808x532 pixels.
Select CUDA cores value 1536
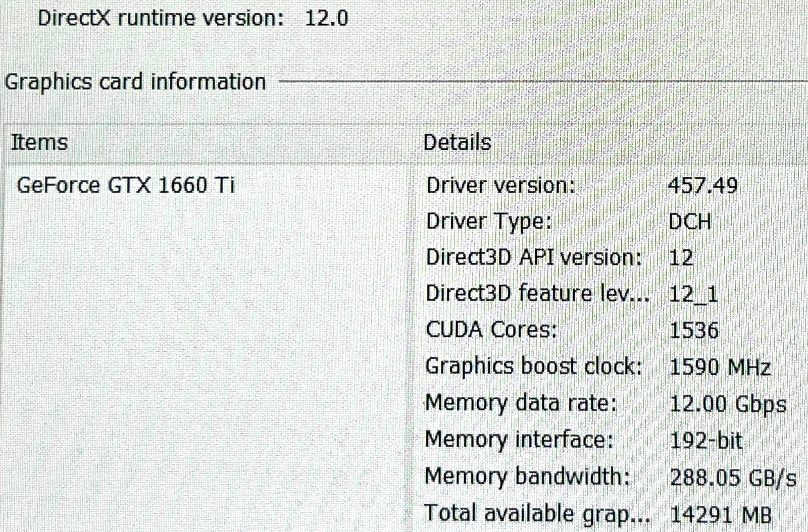click(x=693, y=331)
